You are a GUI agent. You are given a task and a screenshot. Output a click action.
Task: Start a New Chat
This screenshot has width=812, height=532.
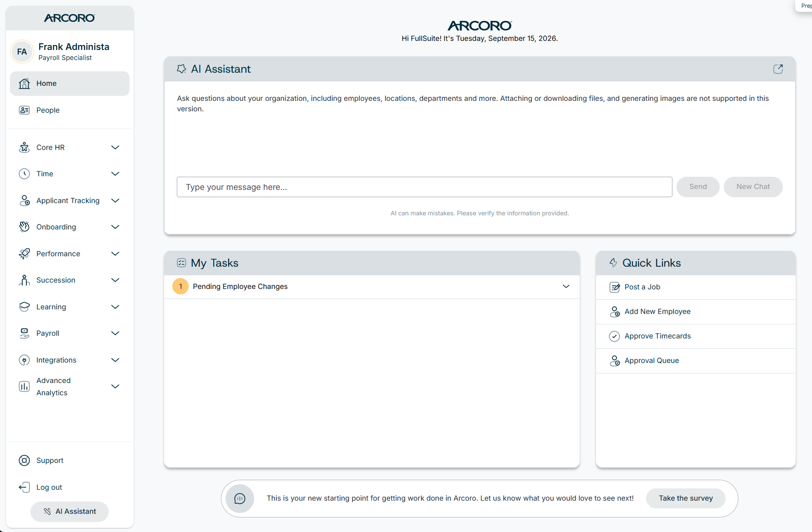click(x=753, y=187)
